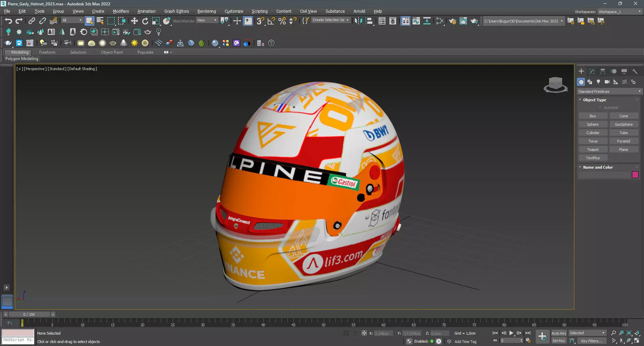Select the Shapes category icon
Image resolution: width=644 pixels, height=346 pixels.
(590, 82)
